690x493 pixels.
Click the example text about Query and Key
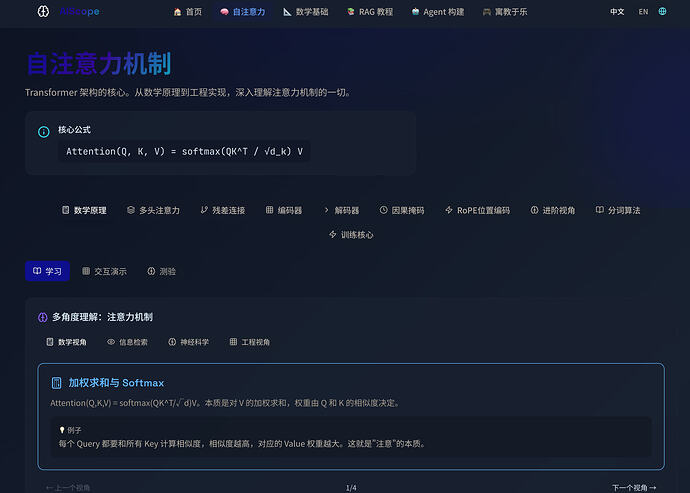pos(242,444)
